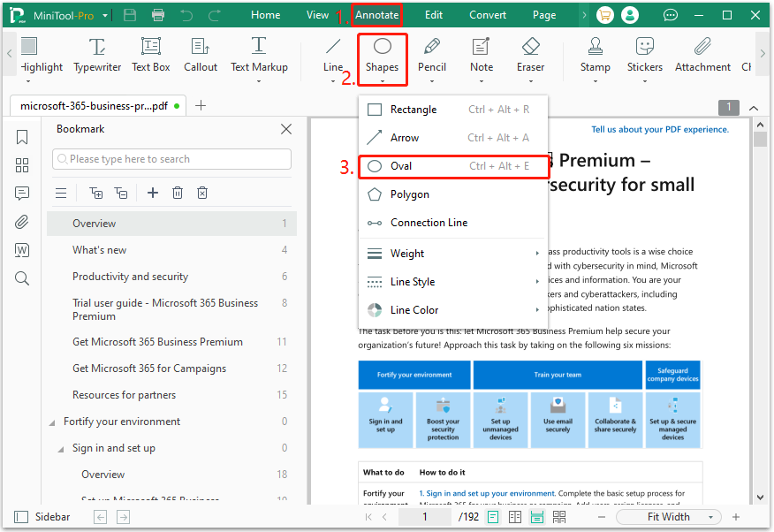This screenshot has width=774, height=532.
Task: Click the Undo icon
Action: pos(186,15)
